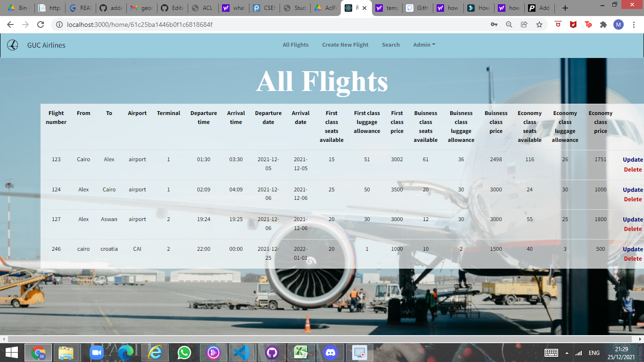Open Visual Studio Code from the taskbar
Viewport: 644px width, 362px height.
coord(241,353)
